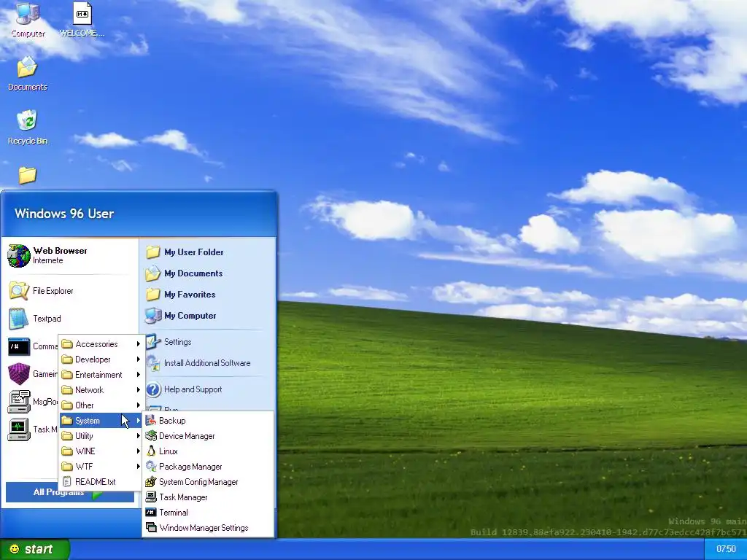
Task: Open README.txt in programs list
Action: (101, 481)
